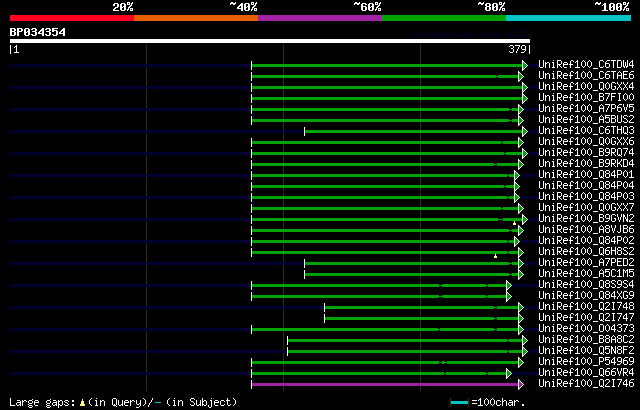Select the UniRef100_Q2I748 label

click(586, 307)
